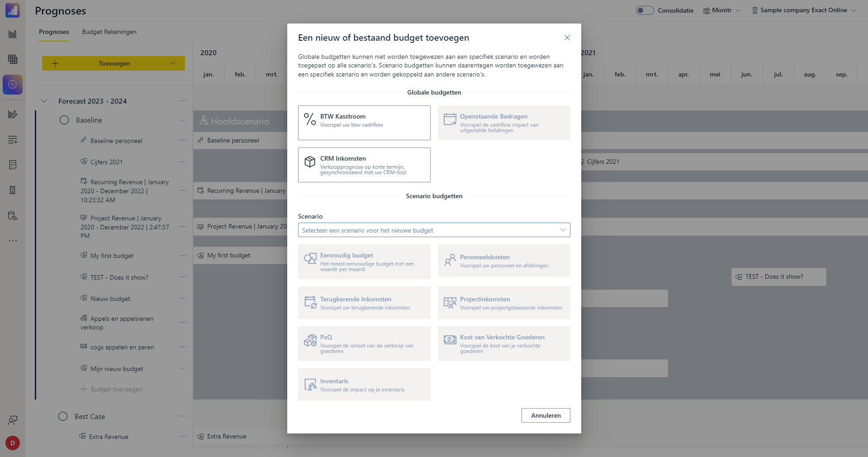Select the Best Case radio button
This screenshot has width=868, height=457.
tap(63, 416)
